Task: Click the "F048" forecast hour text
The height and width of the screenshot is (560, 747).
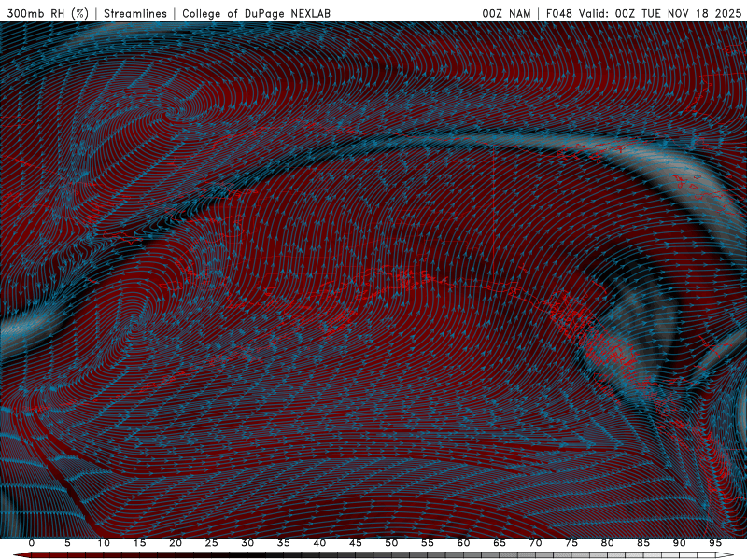Action: click(558, 14)
